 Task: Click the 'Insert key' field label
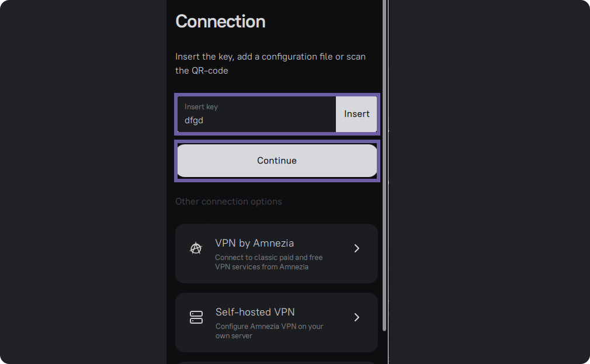201,107
